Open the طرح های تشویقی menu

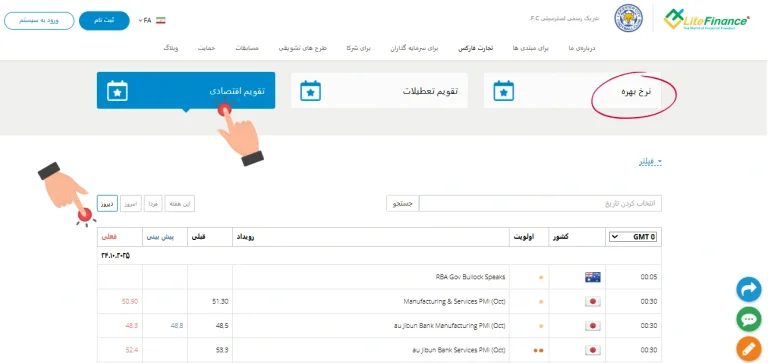(x=303, y=48)
